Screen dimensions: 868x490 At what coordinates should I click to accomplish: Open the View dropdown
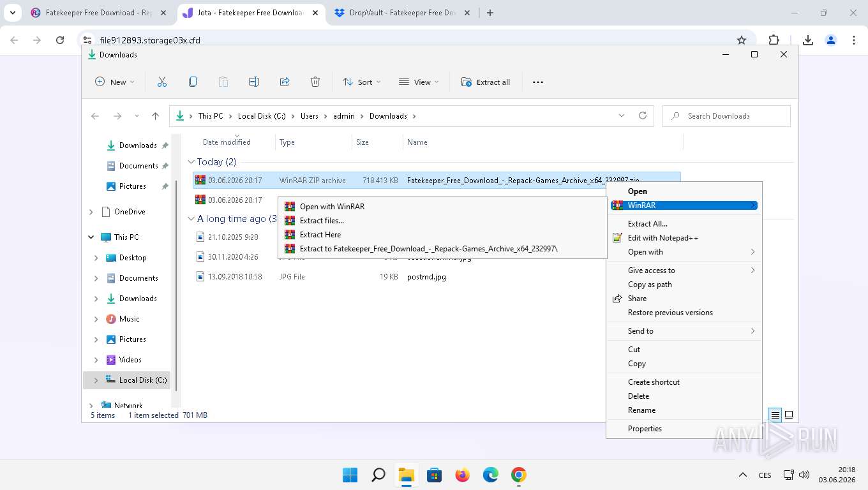click(x=419, y=82)
